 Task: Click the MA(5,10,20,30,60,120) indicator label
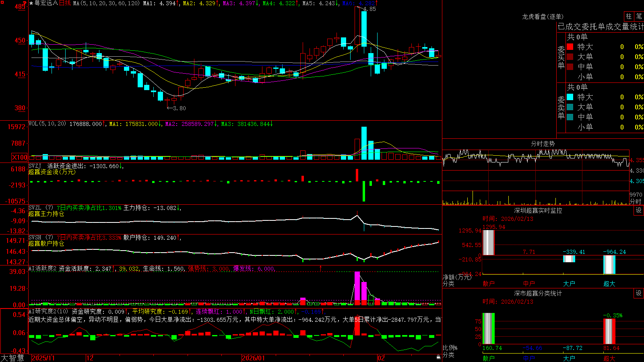pyautogui.click(x=106, y=3)
